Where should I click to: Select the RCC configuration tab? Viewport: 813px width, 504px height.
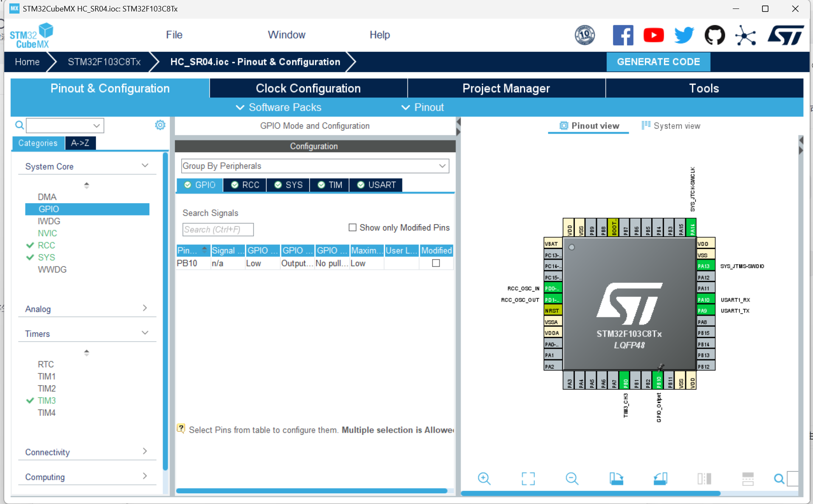(245, 185)
